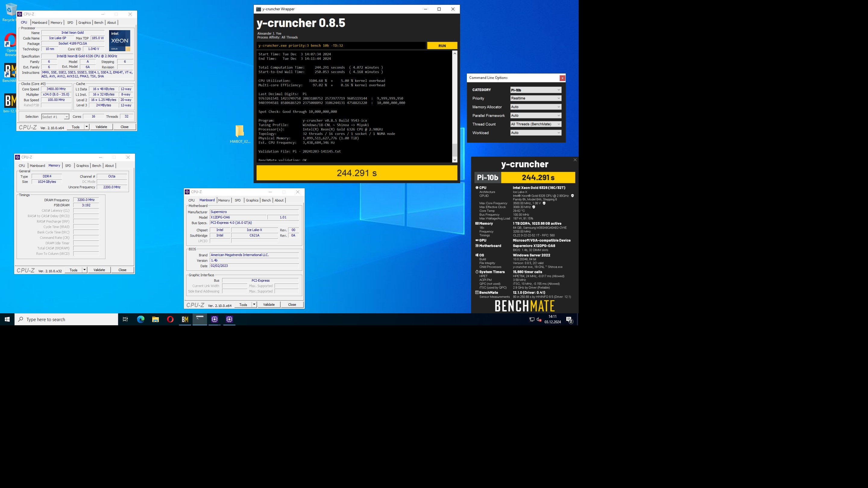Open Task View on the taskbar

point(125,319)
